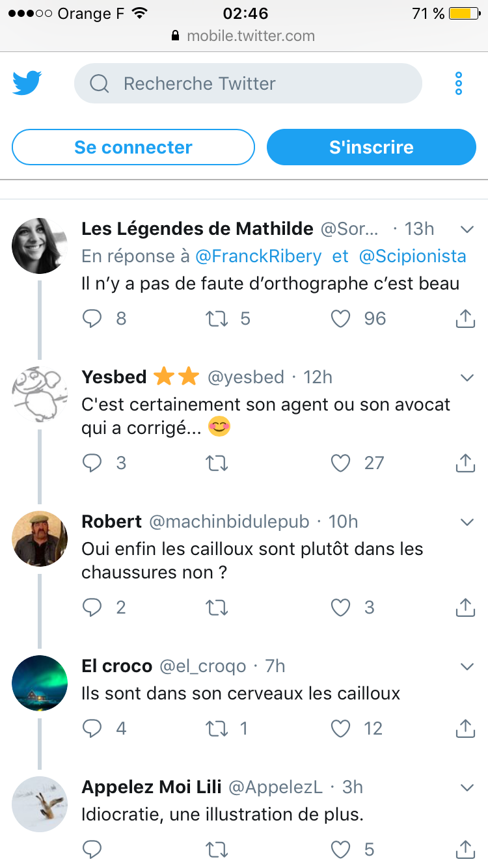This screenshot has height=868, width=488.
Task: Open the @FranckRibery profile link
Action: [258, 256]
